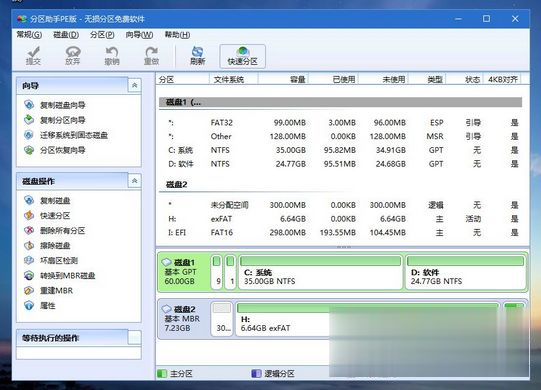
Task: Select 擦除磁盘 operation
Action: point(55,246)
